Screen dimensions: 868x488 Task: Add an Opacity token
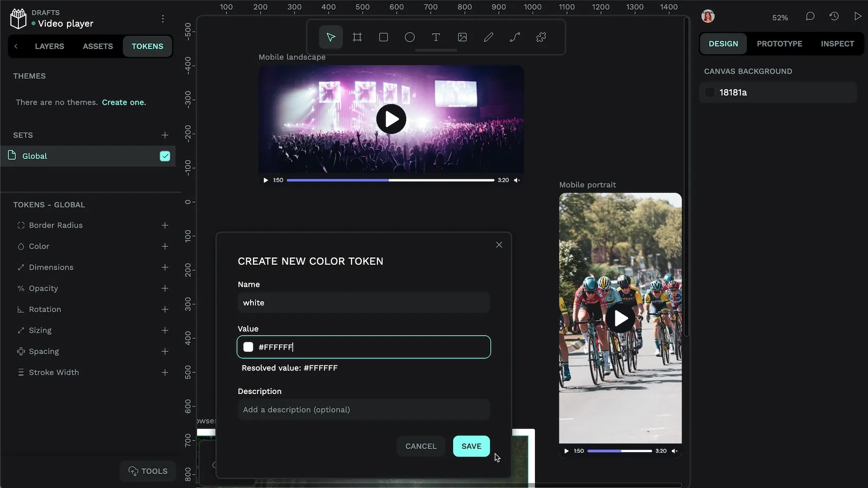(x=165, y=288)
